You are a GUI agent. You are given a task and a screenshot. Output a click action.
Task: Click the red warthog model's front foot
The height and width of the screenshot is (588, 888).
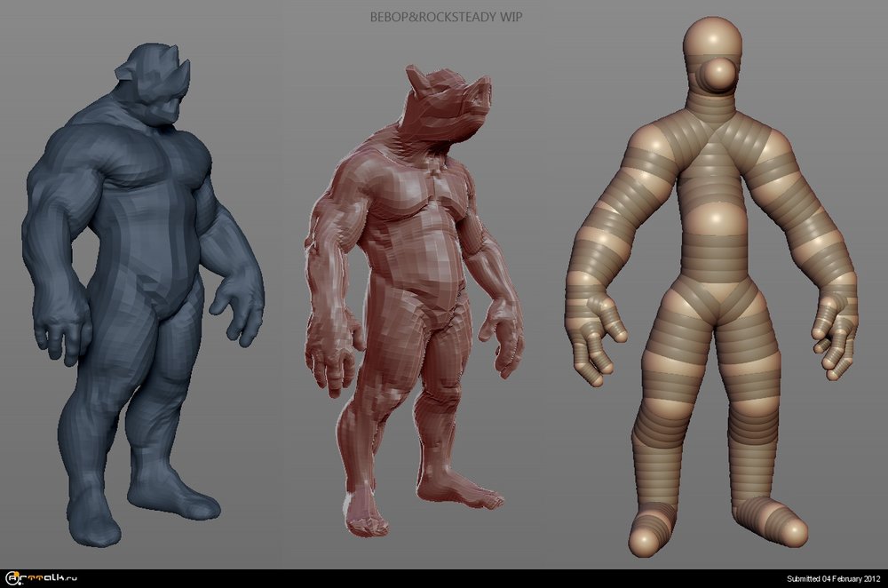click(x=369, y=520)
